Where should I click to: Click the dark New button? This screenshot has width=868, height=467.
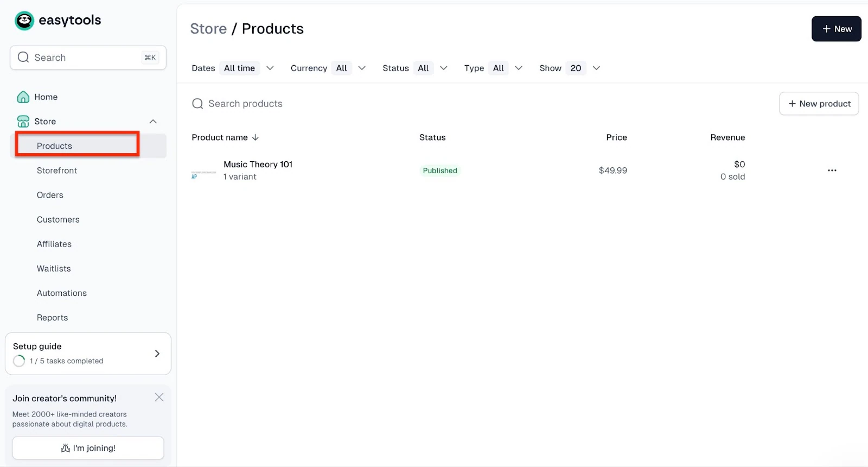836,29
